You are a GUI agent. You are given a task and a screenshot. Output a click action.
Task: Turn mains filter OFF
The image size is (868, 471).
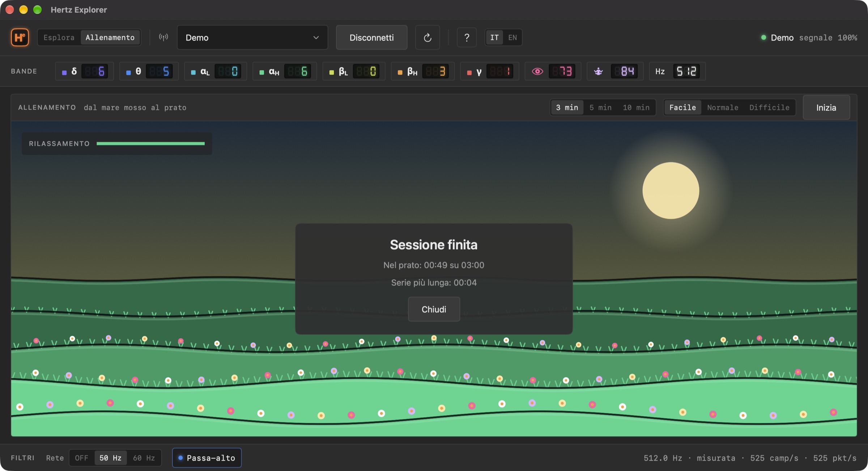pyautogui.click(x=82, y=458)
